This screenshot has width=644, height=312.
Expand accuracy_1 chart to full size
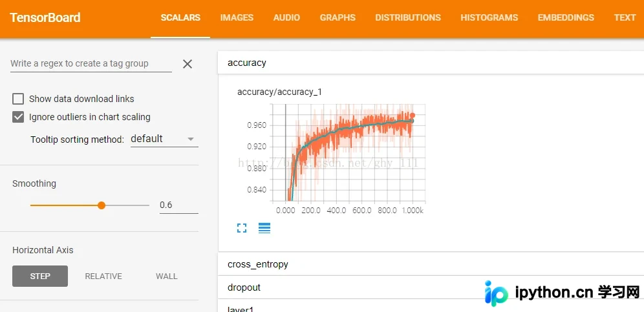click(242, 228)
